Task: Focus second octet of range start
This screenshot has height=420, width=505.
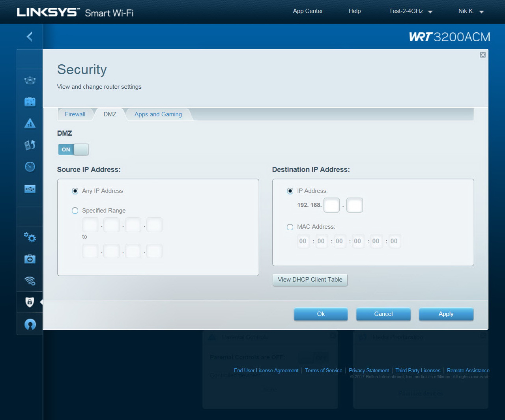Action: (x=111, y=225)
